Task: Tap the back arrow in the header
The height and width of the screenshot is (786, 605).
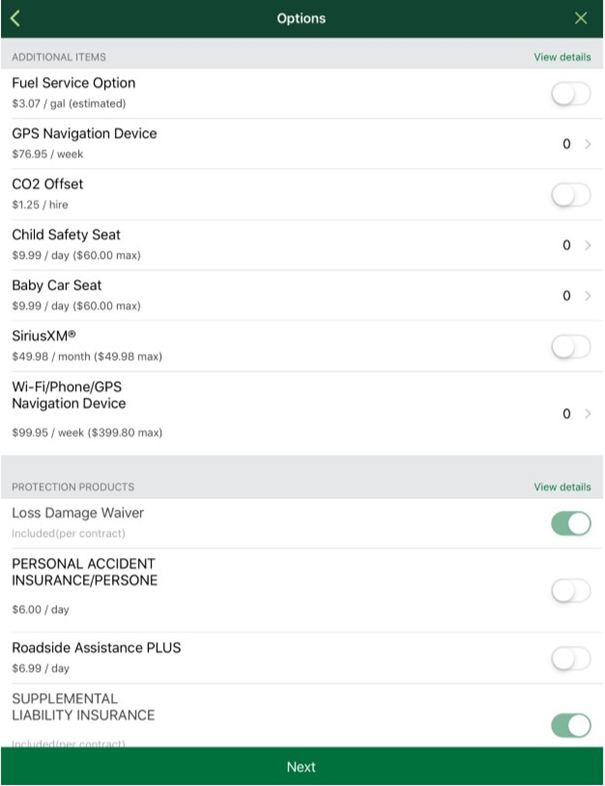Action: point(15,19)
